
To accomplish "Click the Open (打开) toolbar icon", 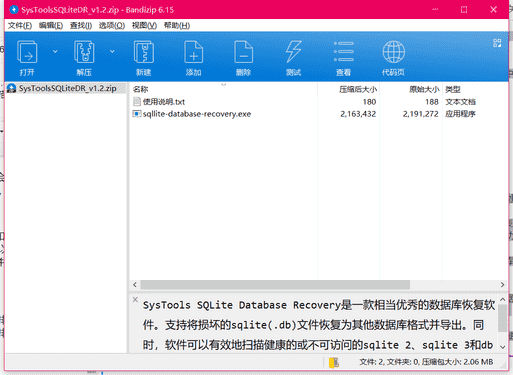I will coord(27,52).
